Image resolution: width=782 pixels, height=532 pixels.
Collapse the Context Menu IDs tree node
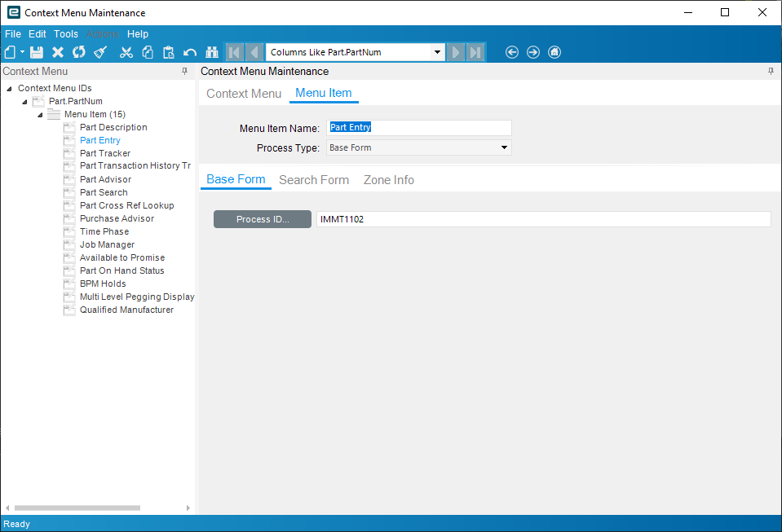click(9, 89)
